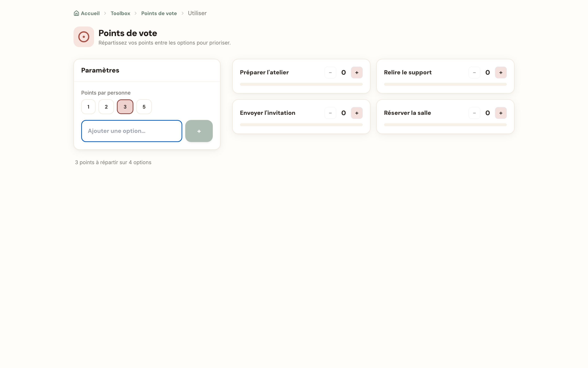Click the Relire le support option label
Image resolution: width=588 pixels, height=368 pixels.
(408, 72)
